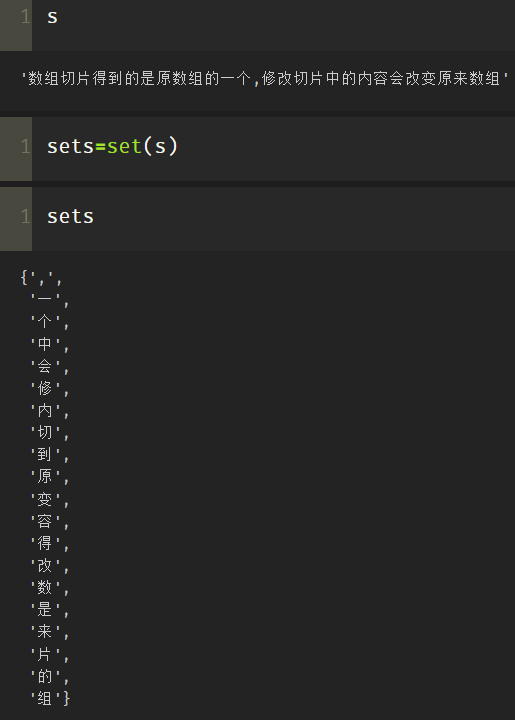Click the '原' element in set output

coord(45,477)
